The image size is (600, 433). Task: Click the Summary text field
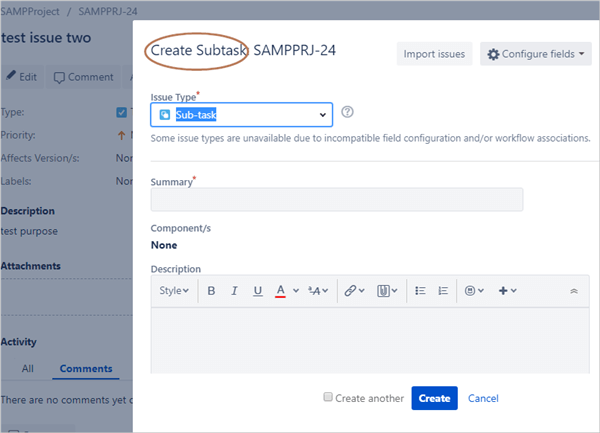pyautogui.click(x=337, y=199)
